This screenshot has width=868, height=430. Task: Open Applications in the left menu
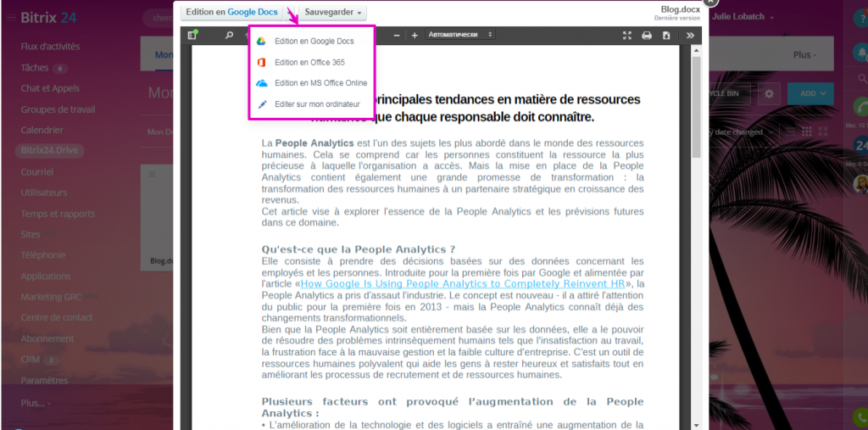click(46, 276)
